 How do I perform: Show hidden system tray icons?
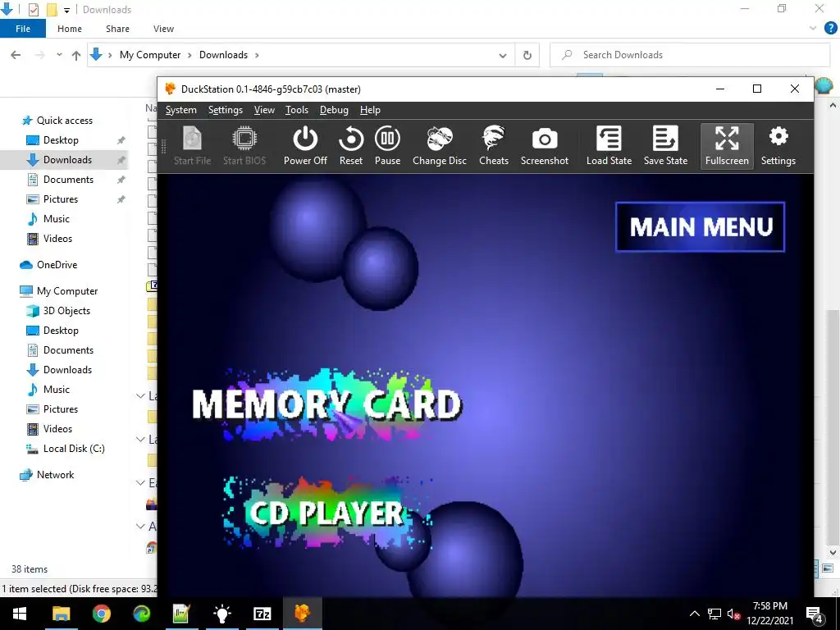coord(694,614)
